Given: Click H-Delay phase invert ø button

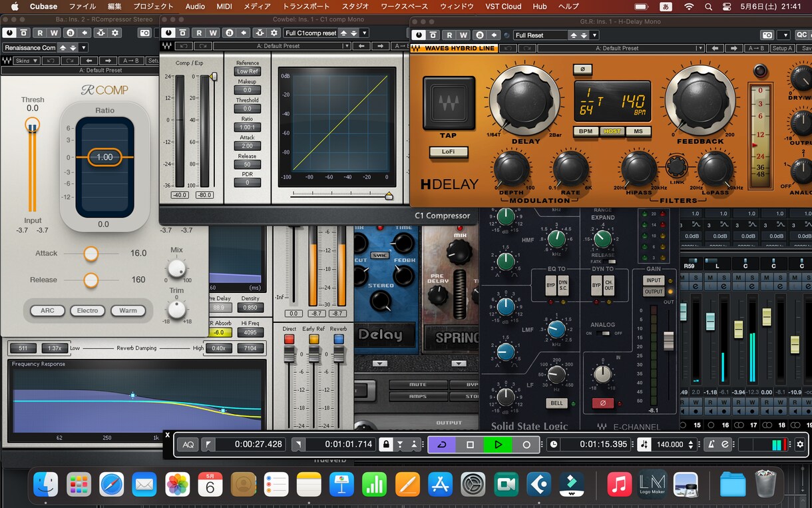Looking at the screenshot, I should [x=582, y=69].
